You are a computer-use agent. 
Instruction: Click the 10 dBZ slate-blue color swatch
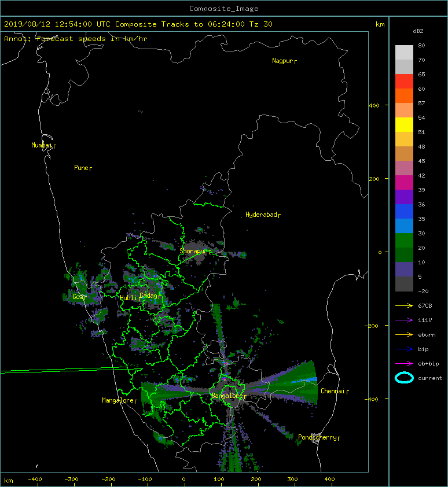point(404,270)
